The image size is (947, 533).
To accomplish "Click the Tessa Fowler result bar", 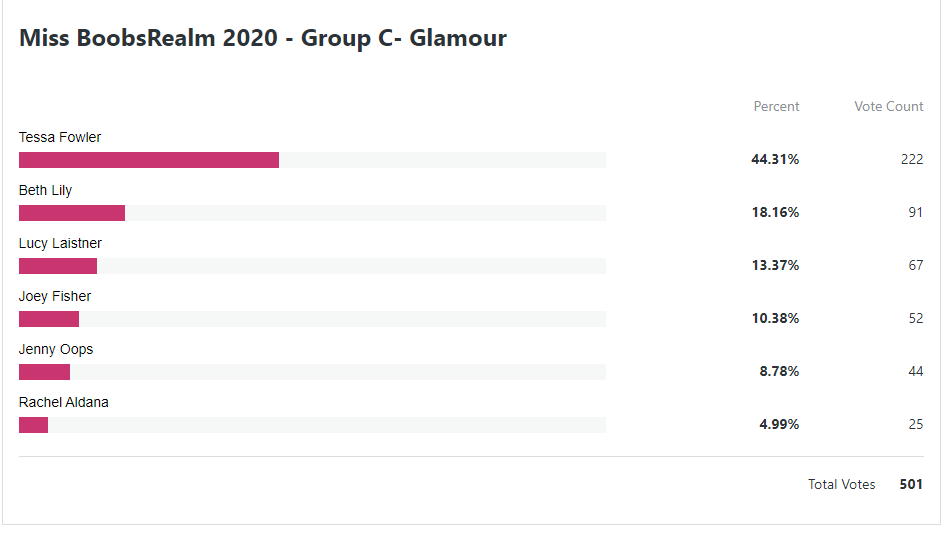I will tap(312, 160).
